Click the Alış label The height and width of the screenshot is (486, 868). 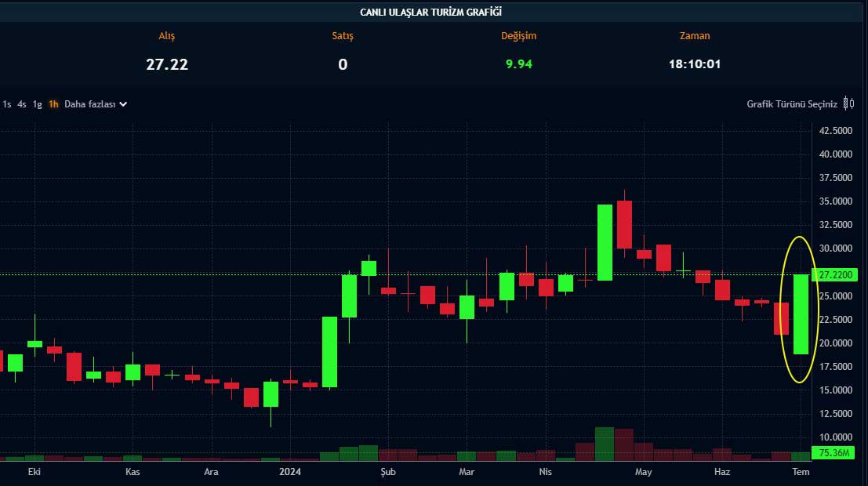click(x=167, y=35)
